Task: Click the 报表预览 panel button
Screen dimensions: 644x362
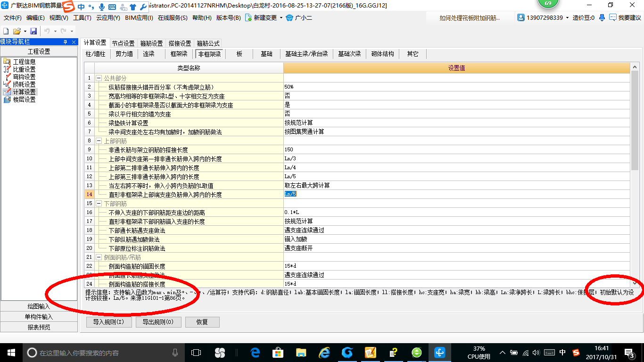Action: (x=39, y=327)
